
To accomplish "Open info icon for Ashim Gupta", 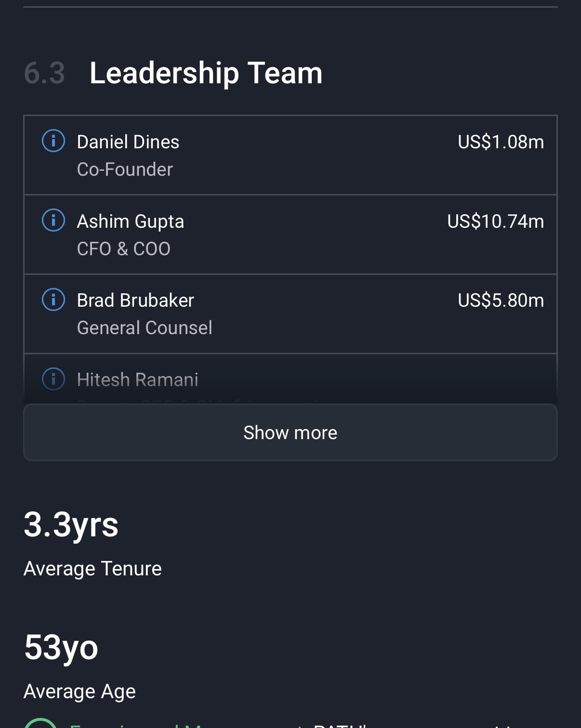I will point(53,221).
